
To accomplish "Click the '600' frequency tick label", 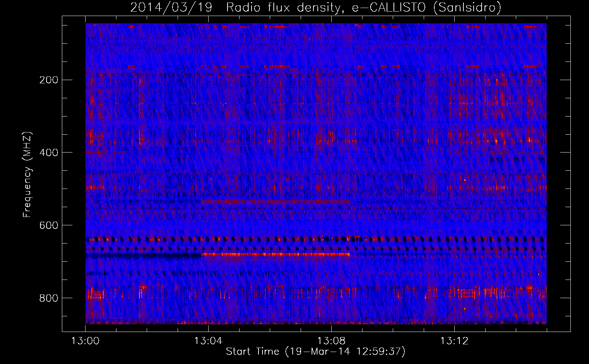I will point(49,225).
